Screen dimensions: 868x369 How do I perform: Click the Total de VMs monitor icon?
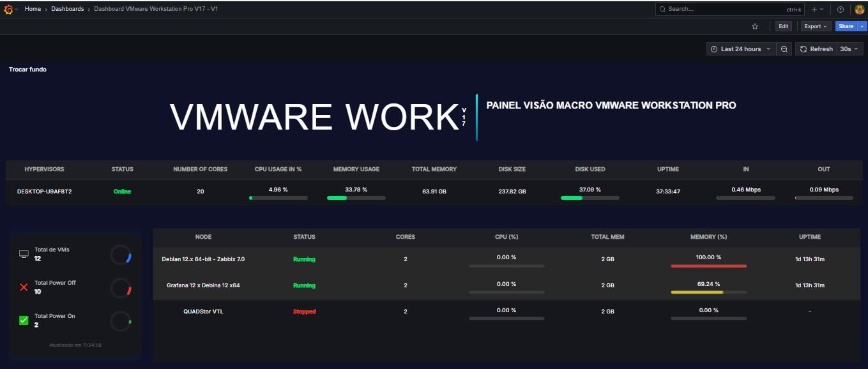(24, 254)
